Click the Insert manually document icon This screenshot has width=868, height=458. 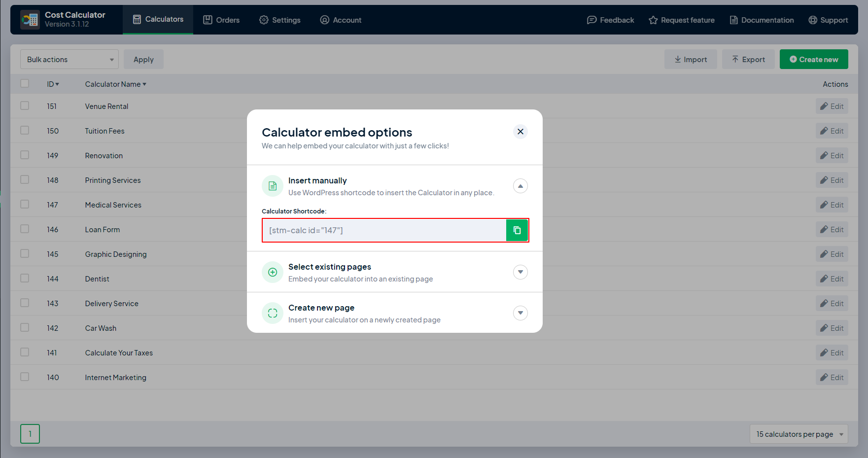273,186
